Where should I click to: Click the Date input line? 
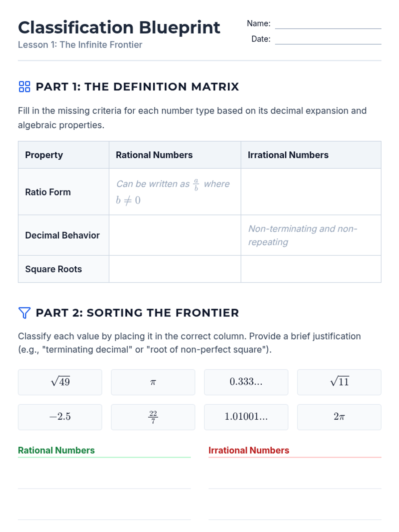pyautogui.click(x=328, y=40)
